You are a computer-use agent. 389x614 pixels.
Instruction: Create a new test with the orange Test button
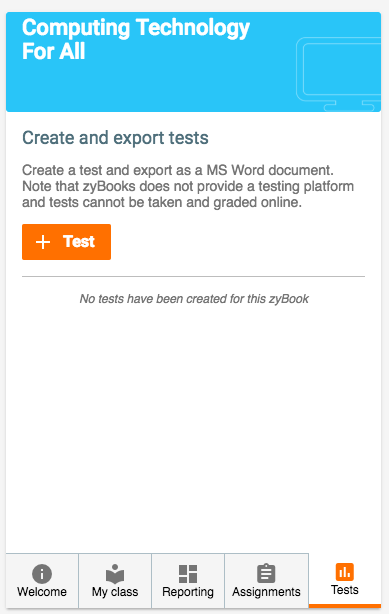[66, 242]
